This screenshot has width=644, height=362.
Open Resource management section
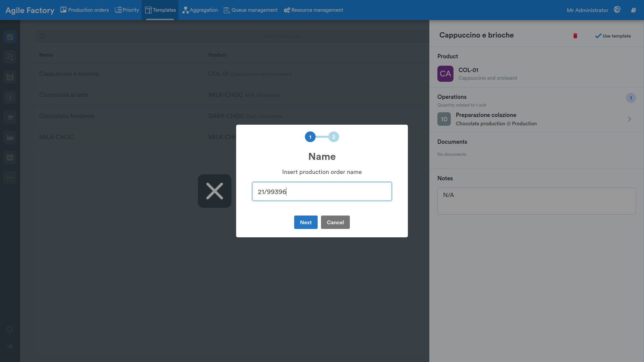point(313,10)
